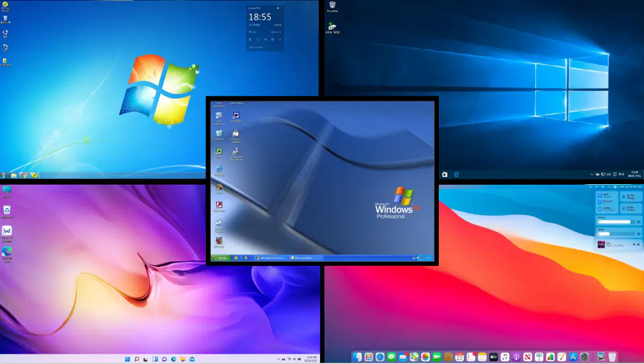Image resolution: width=644 pixels, height=364 pixels.
Task: Open Reminders in the macOS dock
Action: coord(471,357)
